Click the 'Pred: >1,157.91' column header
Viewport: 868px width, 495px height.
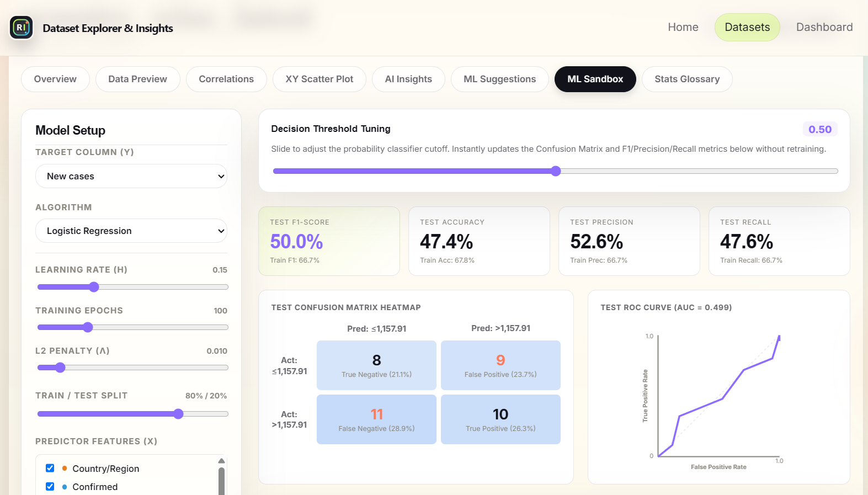[500, 328]
